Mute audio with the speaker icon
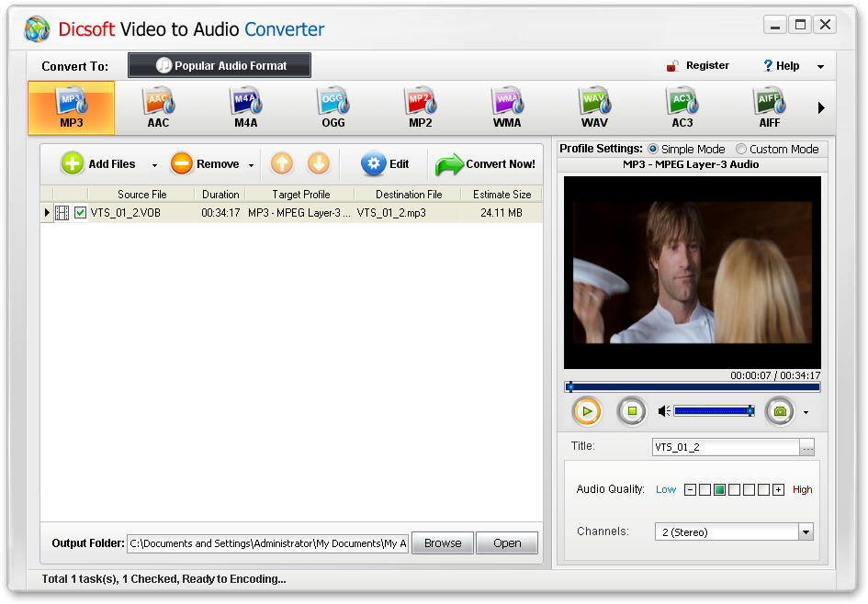 (x=664, y=411)
